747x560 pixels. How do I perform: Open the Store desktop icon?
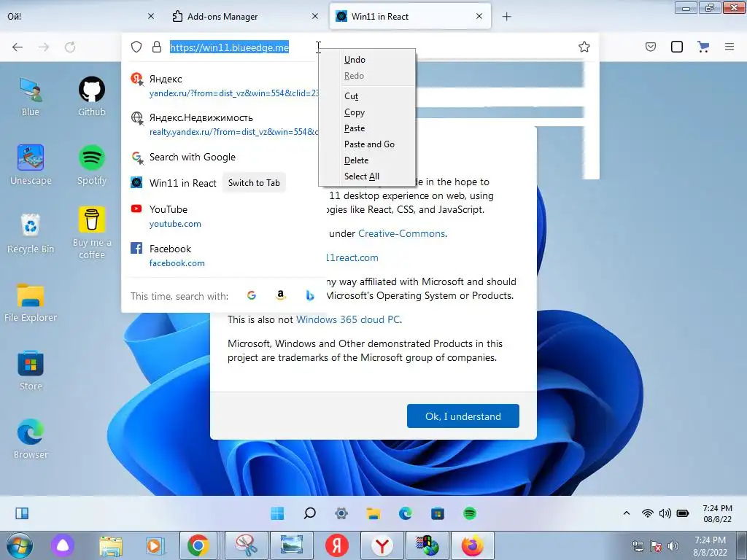[x=31, y=371]
